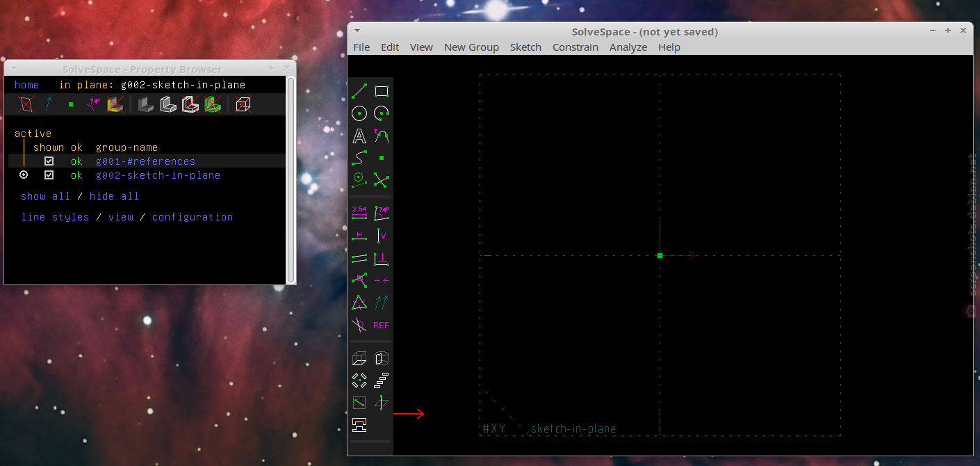980x466 pixels.
Task: Open the Edit menu
Action: click(390, 47)
